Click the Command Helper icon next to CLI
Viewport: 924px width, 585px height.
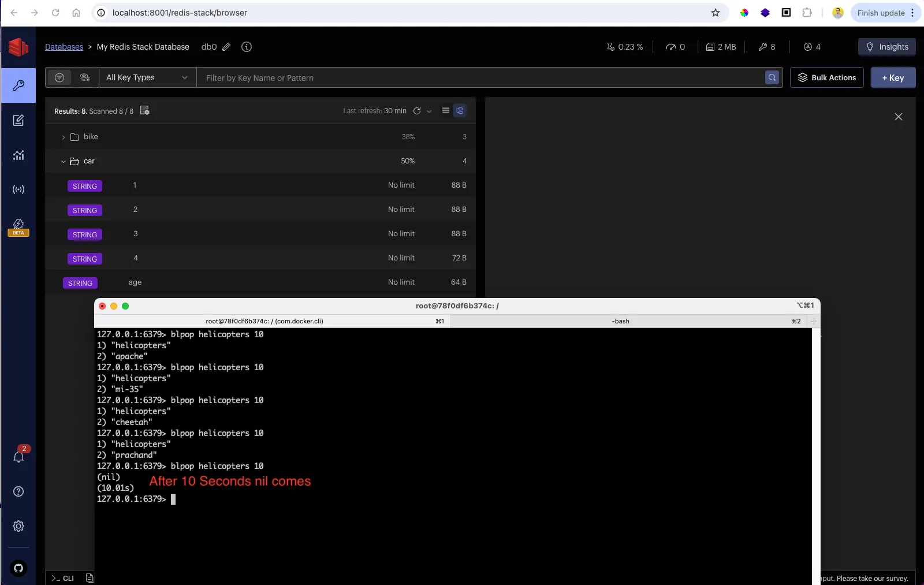(x=90, y=578)
